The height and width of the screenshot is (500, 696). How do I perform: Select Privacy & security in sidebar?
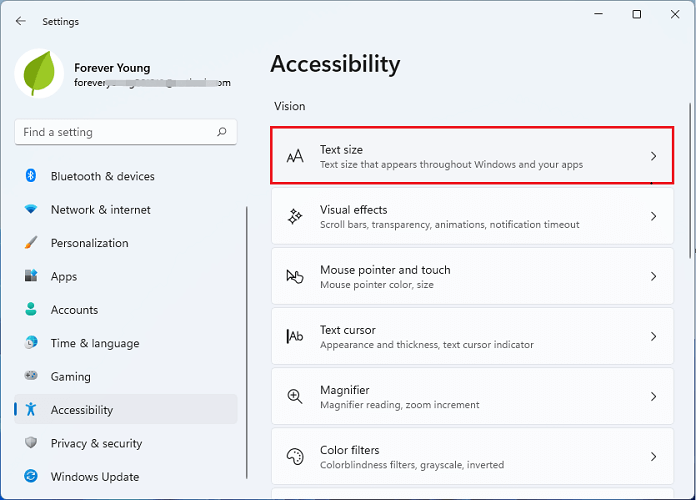coord(96,443)
